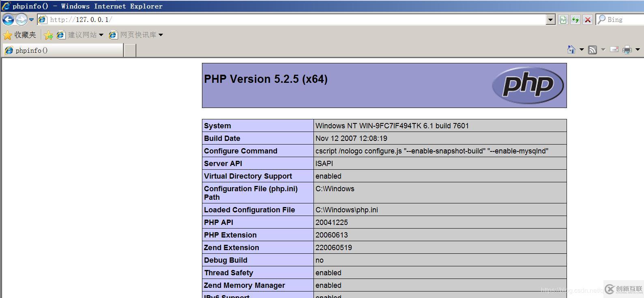The image size is (644, 298).
Task: Click the 'System' row label
Action: point(217,126)
